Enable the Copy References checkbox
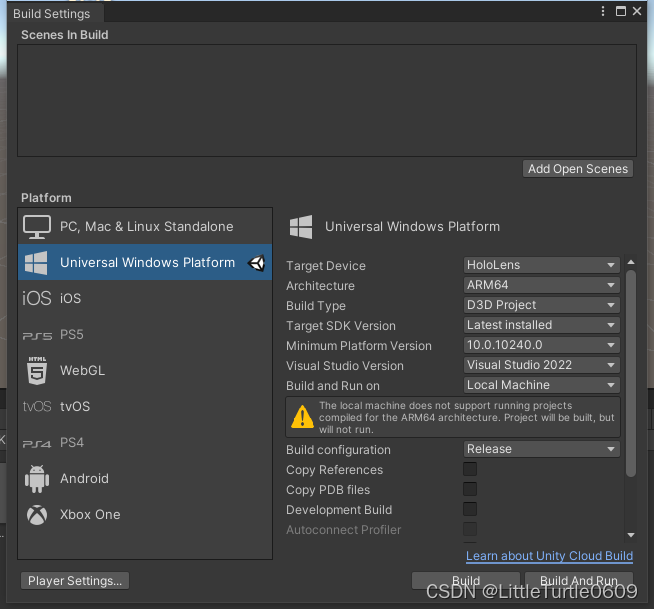Screen dimensions: 654x609 click(470, 469)
